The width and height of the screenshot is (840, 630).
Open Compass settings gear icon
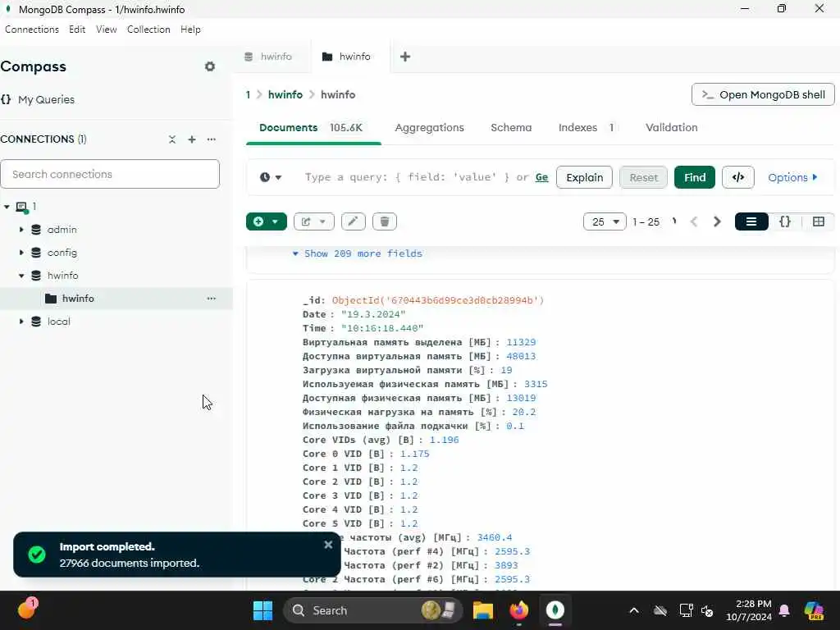point(210,66)
